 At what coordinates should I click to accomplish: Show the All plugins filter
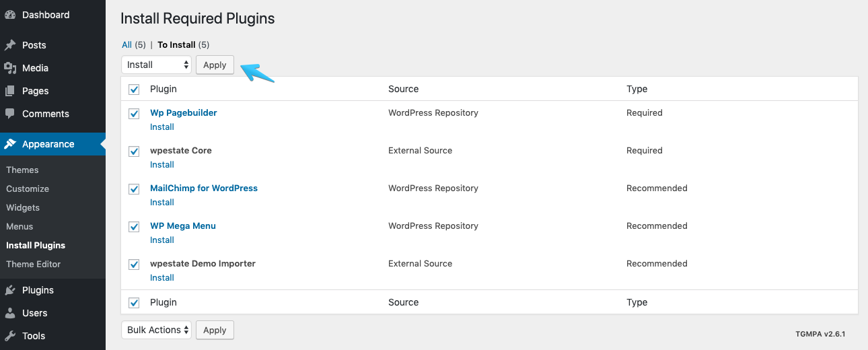click(126, 45)
